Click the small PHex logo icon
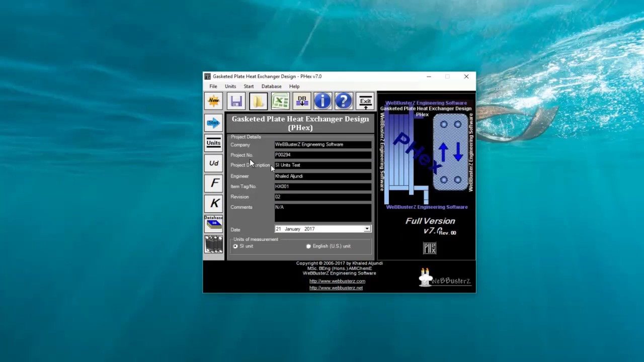 pyautogui.click(x=430, y=248)
